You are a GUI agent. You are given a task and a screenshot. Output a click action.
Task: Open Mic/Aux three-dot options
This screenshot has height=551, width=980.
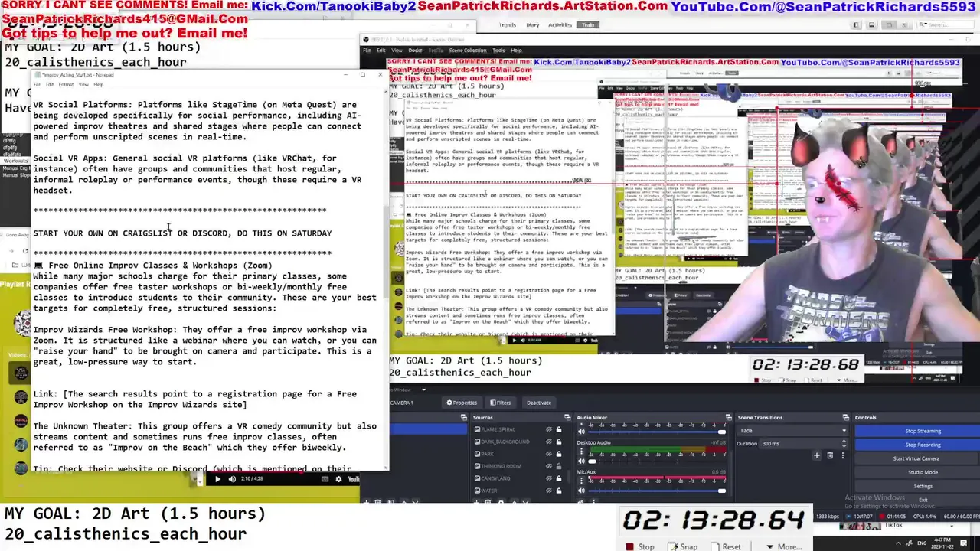tap(581, 481)
